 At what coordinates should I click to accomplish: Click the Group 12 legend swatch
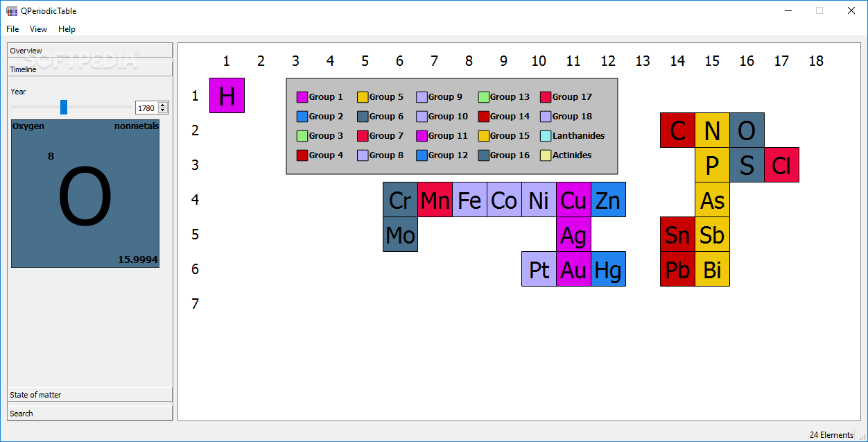point(422,155)
